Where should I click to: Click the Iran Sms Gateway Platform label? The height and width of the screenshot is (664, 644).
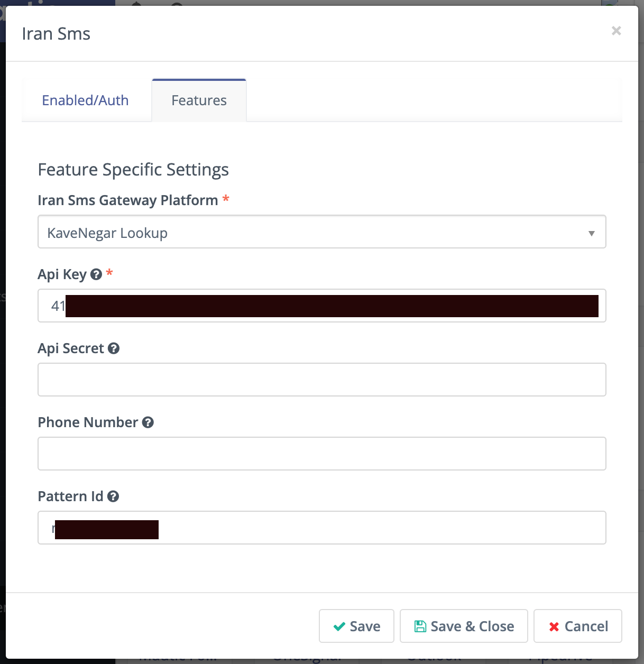127,200
